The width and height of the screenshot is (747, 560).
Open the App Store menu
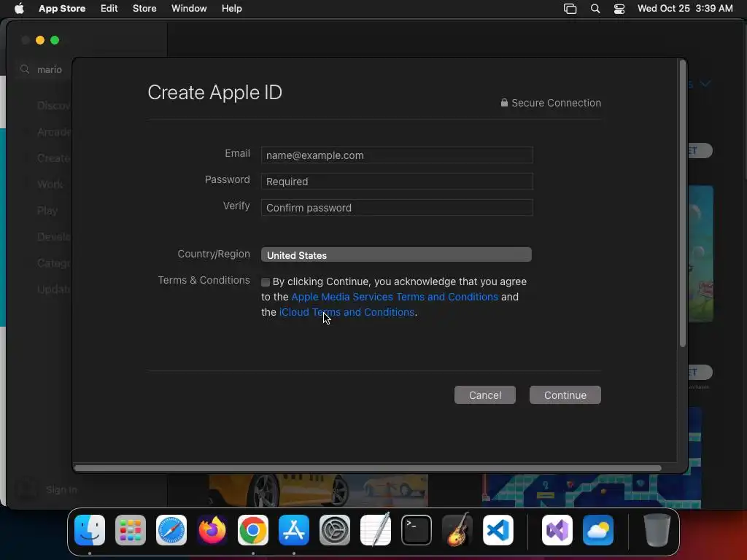point(62,9)
